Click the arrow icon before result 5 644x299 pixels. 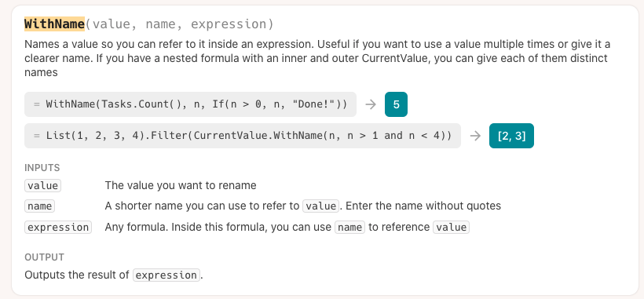(371, 104)
